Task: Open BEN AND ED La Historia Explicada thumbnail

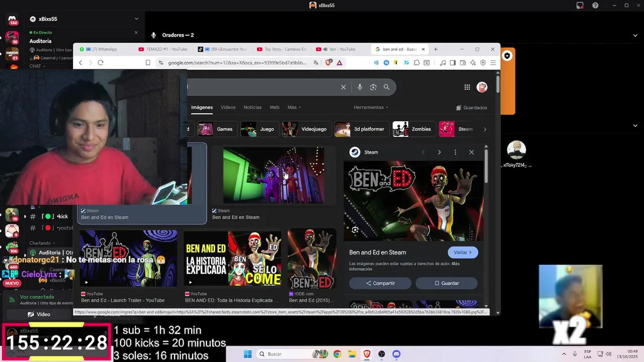Action: 232,258
